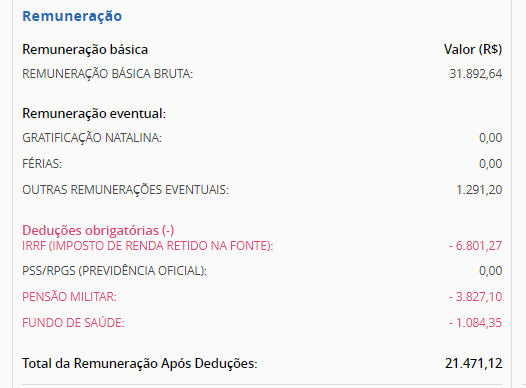
Task: Click the PENSÃO MILITAR row label
Action: [x=69, y=297]
